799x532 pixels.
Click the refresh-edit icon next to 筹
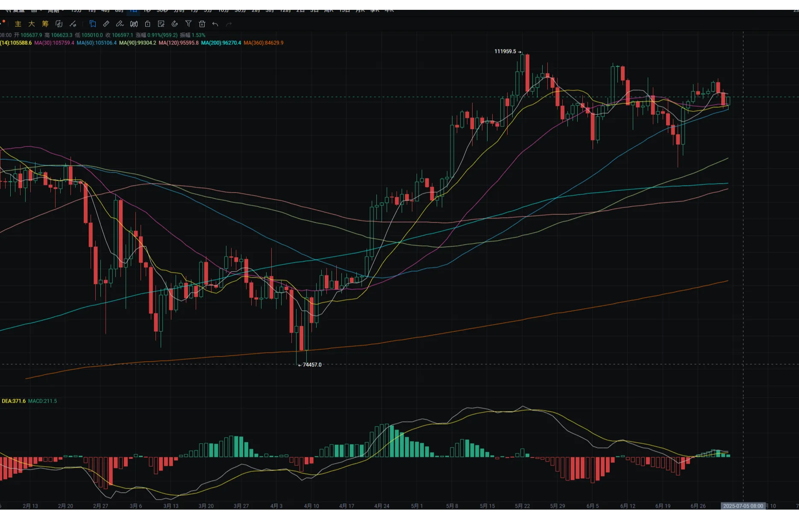click(x=59, y=24)
